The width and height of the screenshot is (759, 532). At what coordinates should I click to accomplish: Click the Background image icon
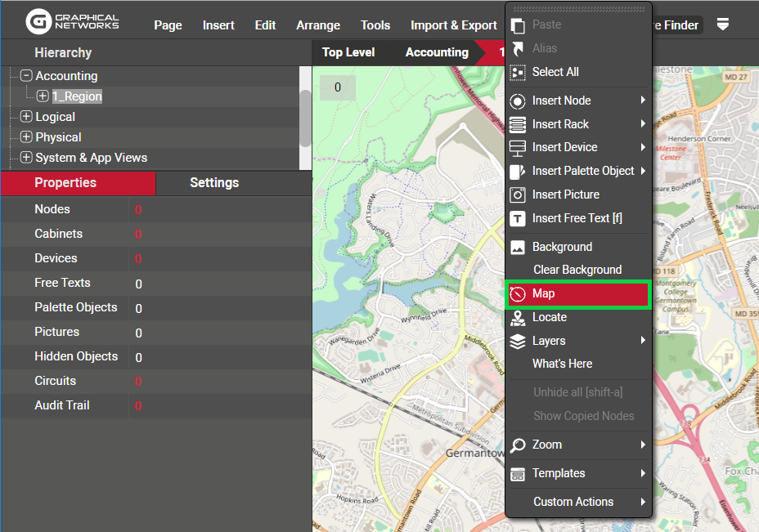click(517, 247)
